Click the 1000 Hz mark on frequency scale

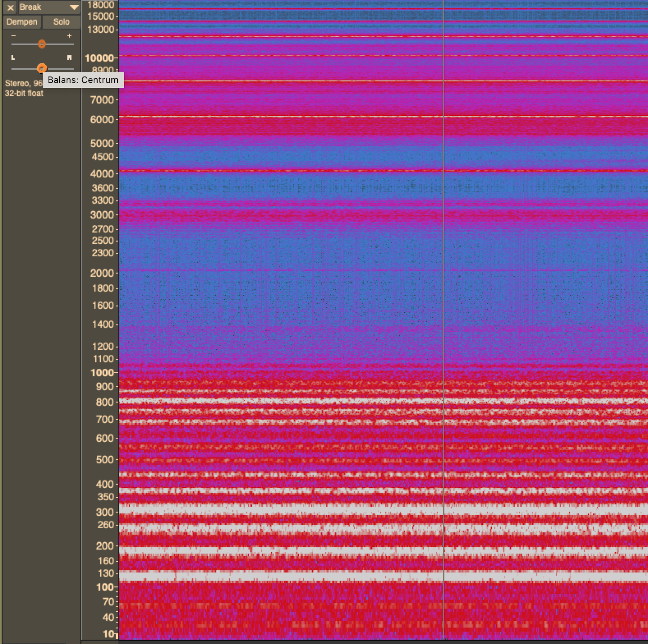click(102, 373)
